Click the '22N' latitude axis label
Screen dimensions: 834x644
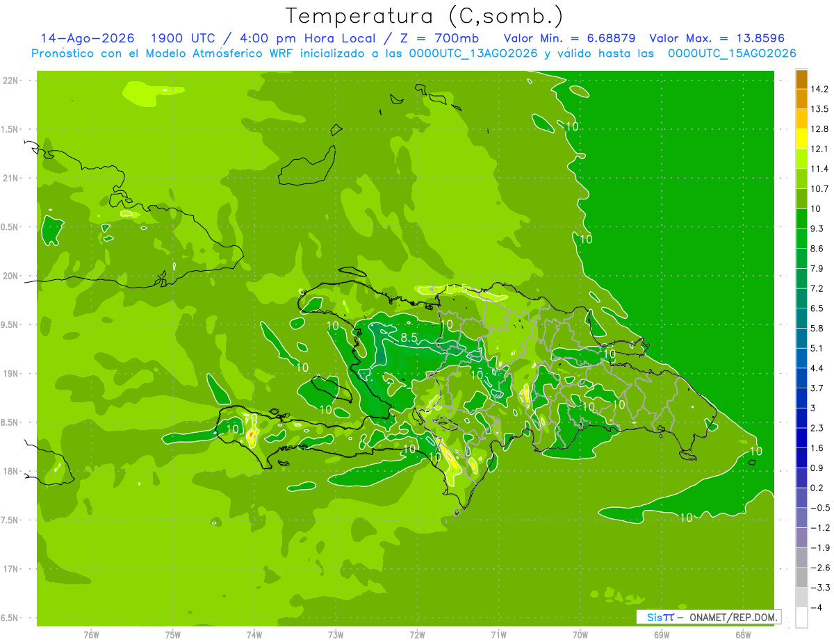(x=11, y=81)
